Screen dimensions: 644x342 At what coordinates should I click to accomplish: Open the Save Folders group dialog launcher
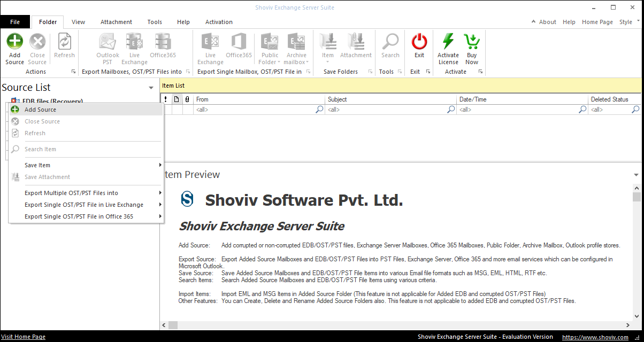[370, 72]
